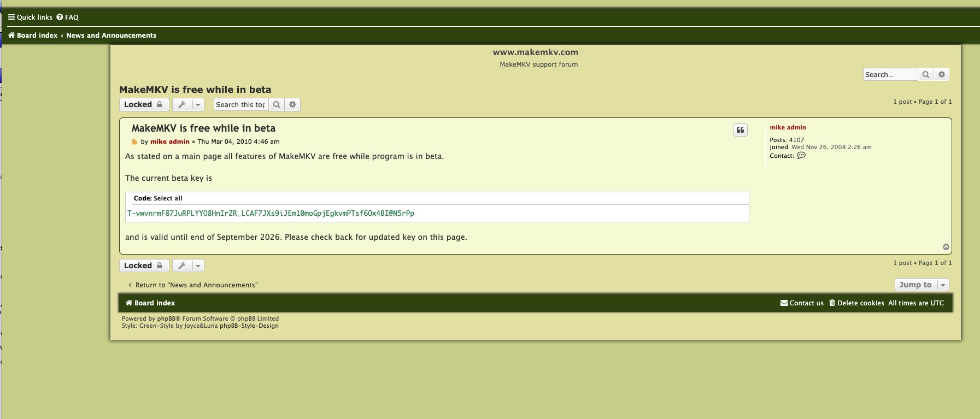Screen dimensions: 980x419
Task: Click the small post icon beside by
Action: [134, 141]
